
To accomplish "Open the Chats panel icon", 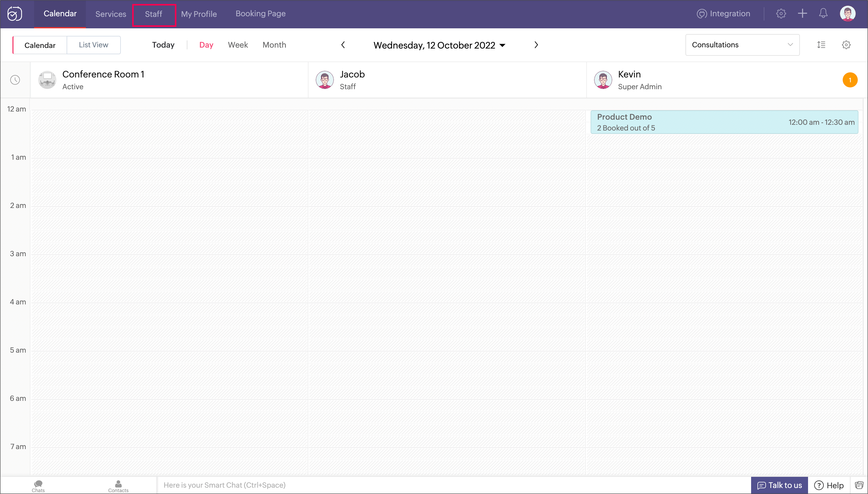I will (38, 485).
